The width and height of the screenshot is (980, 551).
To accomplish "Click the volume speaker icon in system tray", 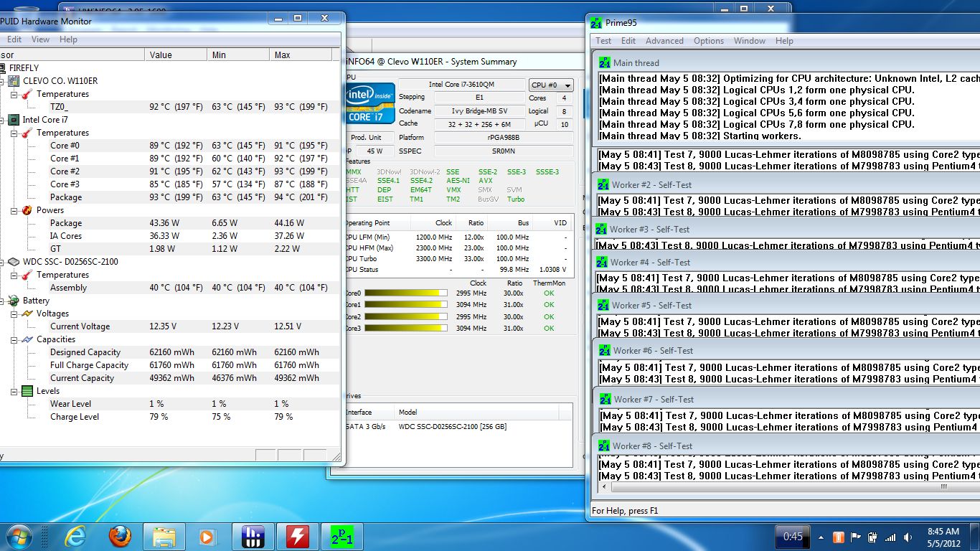I will (x=909, y=537).
